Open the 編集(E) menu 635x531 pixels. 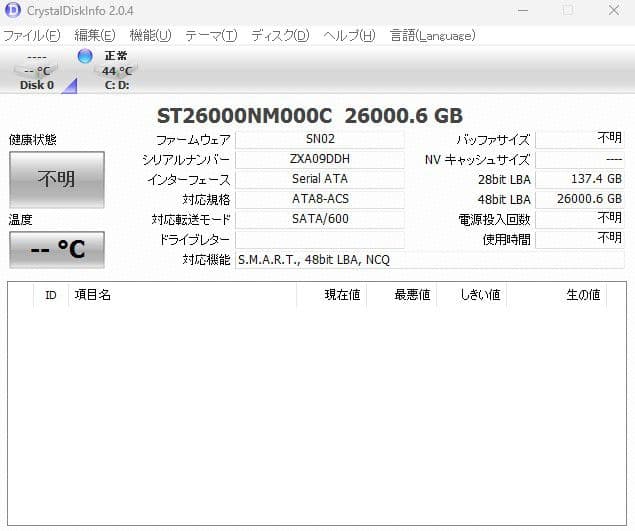[95, 36]
